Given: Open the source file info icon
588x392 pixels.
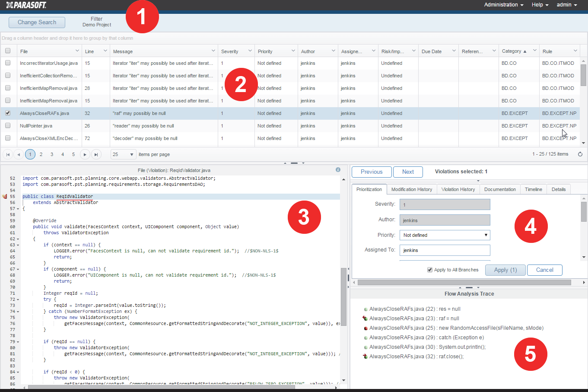Looking at the screenshot, I should [338, 170].
